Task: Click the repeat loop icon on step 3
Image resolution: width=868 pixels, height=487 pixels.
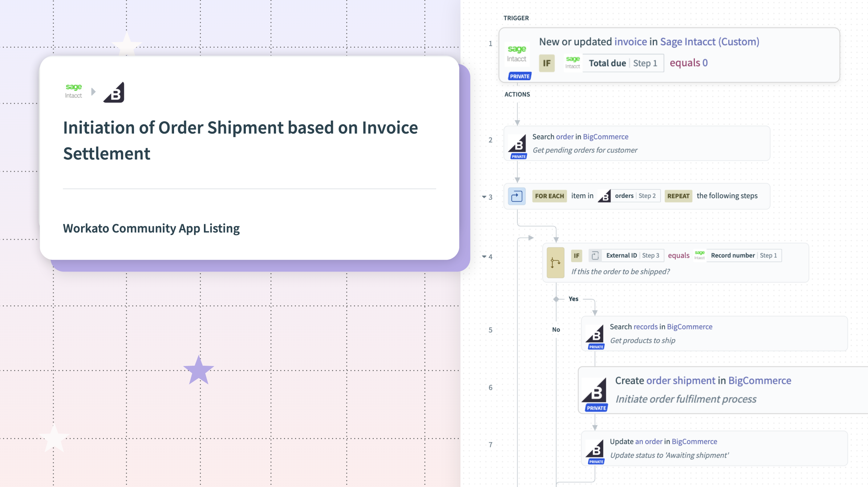Action: pyautogui.click(x=517, y=196)
